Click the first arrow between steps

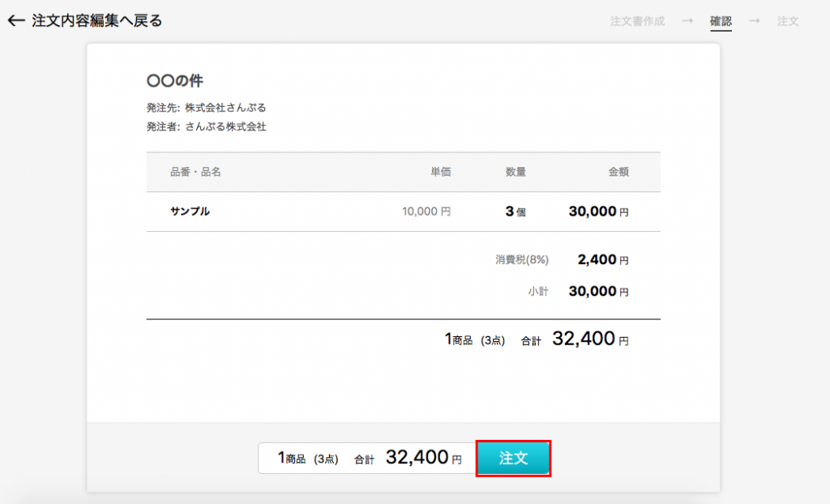[x=687, y=21]
